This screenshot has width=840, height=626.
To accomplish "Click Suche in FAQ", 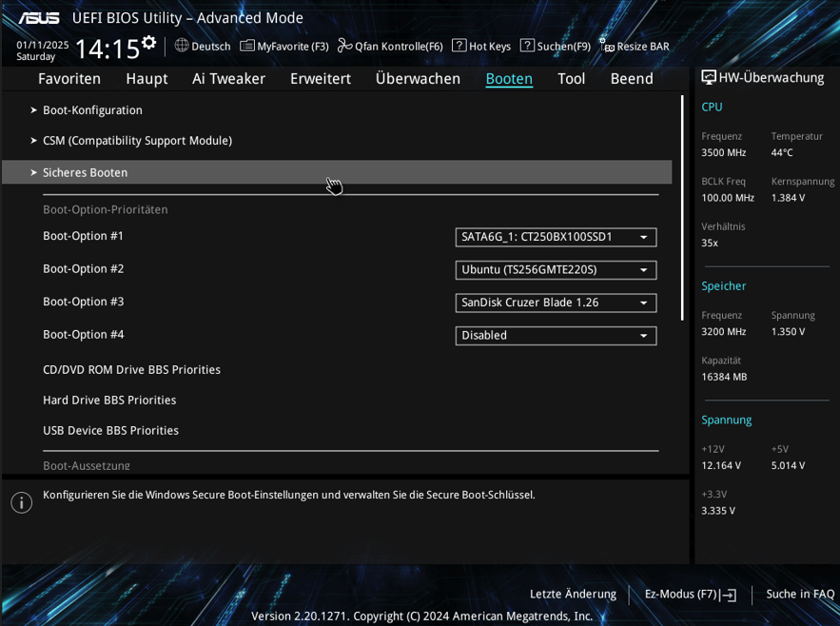I will coord(800,594).
